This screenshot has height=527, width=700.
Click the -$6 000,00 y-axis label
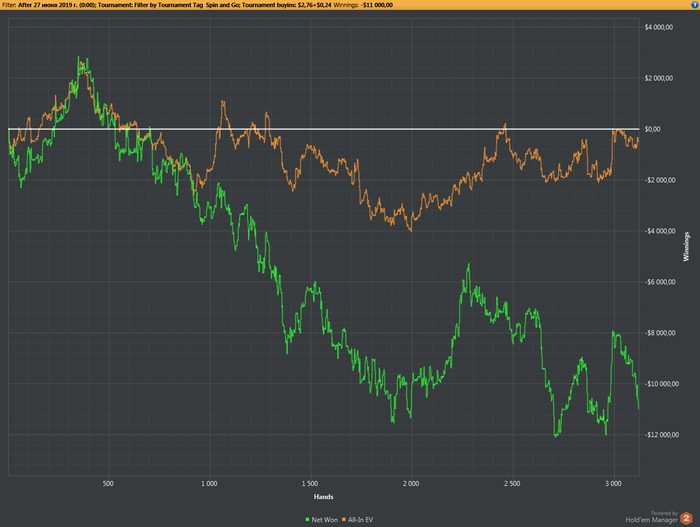(x=660, y=282)
